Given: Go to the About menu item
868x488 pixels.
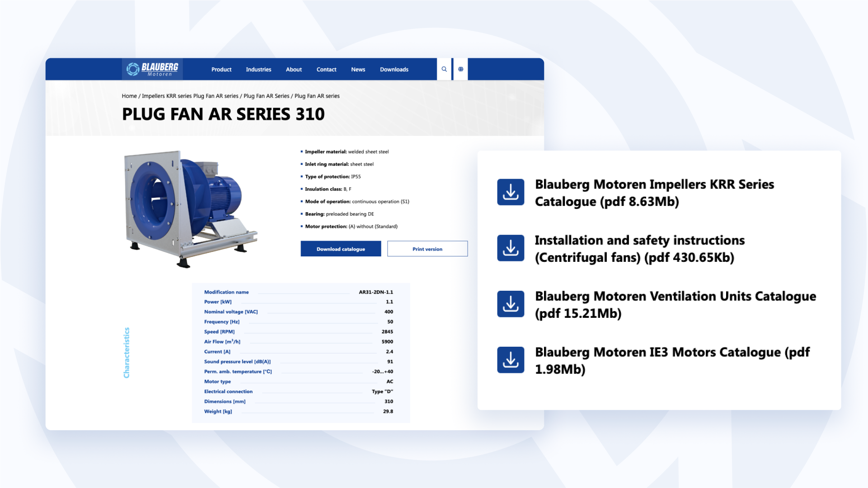Looking at the screenshot, I should [294, 70].
